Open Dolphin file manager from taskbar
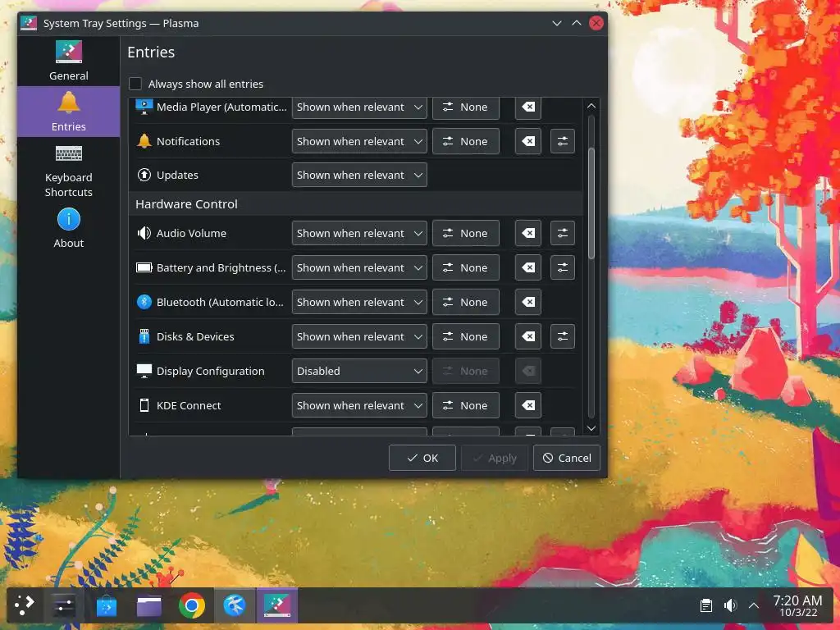Viewport: 840px width, 630px height. pyautogui.click(x=149, y=606)
